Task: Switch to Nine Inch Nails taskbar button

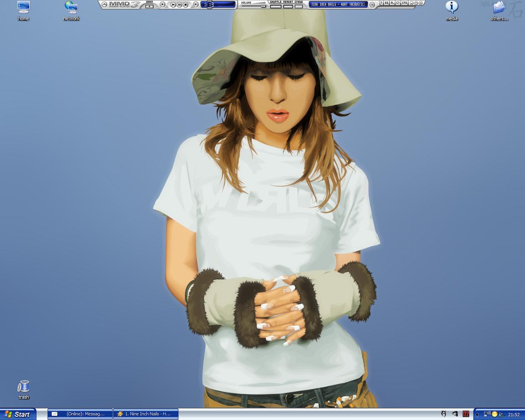Action: 146,415
